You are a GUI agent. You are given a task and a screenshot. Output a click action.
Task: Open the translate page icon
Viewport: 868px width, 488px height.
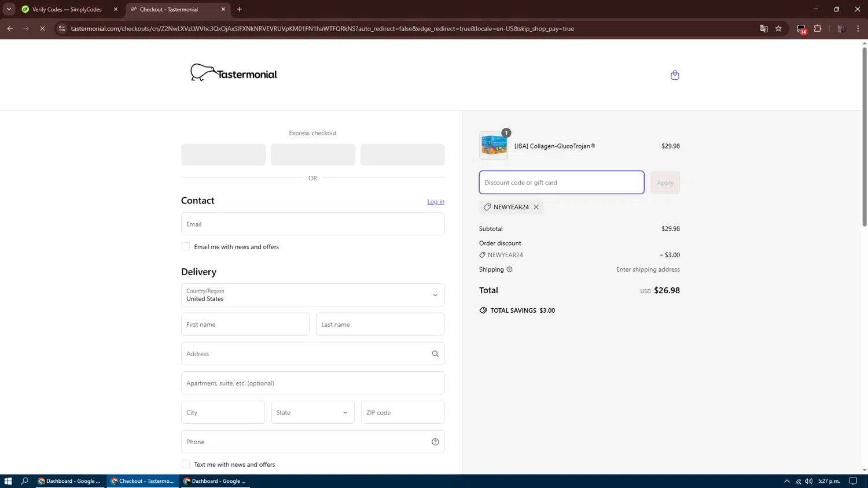click(764, 28)
